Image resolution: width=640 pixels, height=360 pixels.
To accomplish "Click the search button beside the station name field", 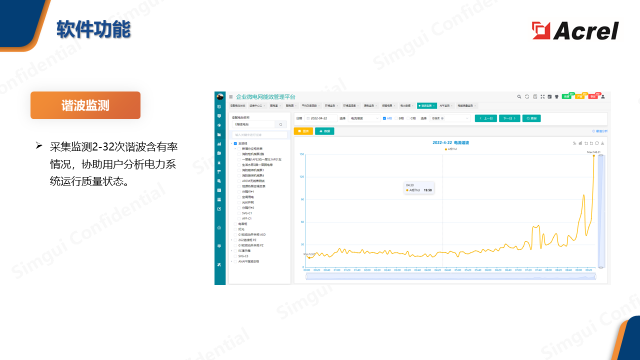I will point(280,124).
